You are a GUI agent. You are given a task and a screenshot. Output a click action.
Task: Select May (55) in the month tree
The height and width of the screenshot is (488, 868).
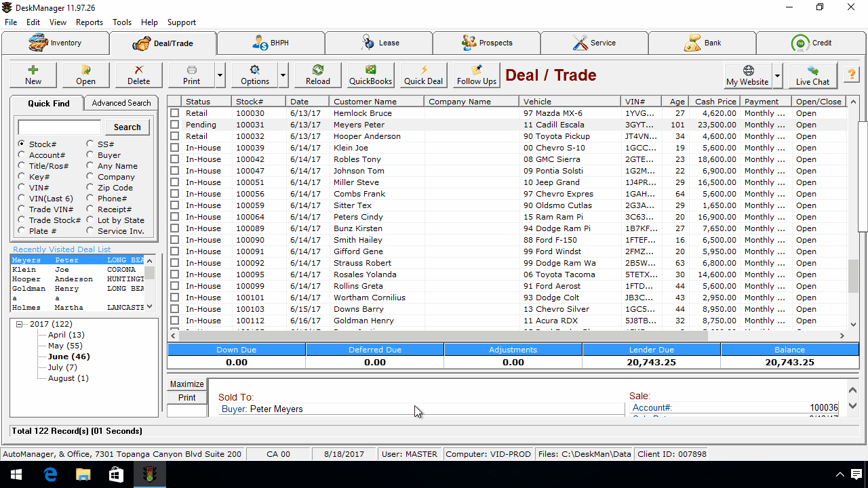65,346
